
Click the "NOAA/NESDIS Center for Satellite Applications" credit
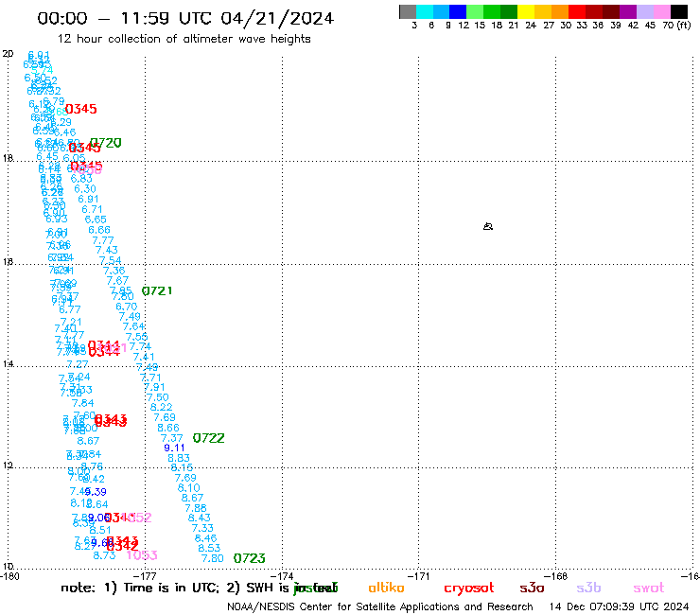tap(380, 607)
